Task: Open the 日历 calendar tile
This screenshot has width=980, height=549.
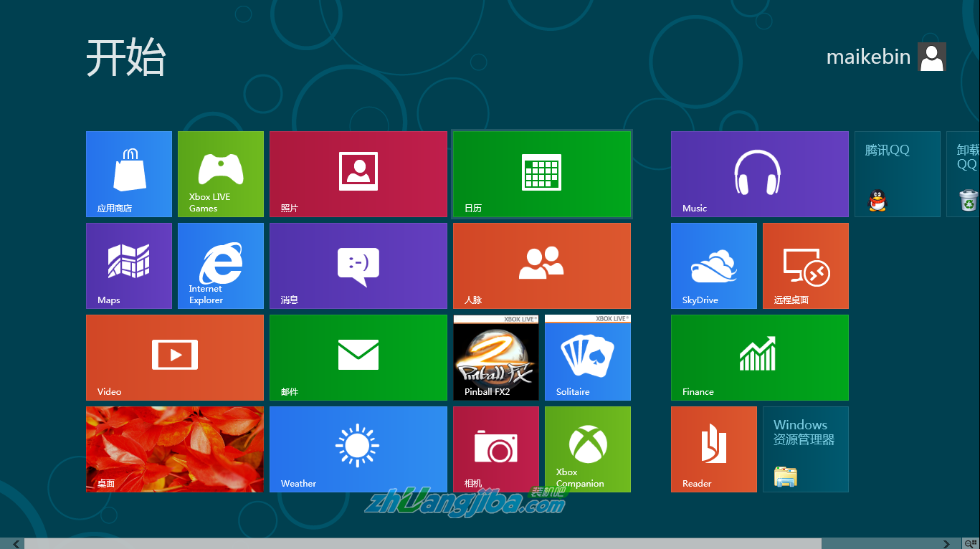Action: click(x=541, y=174)
